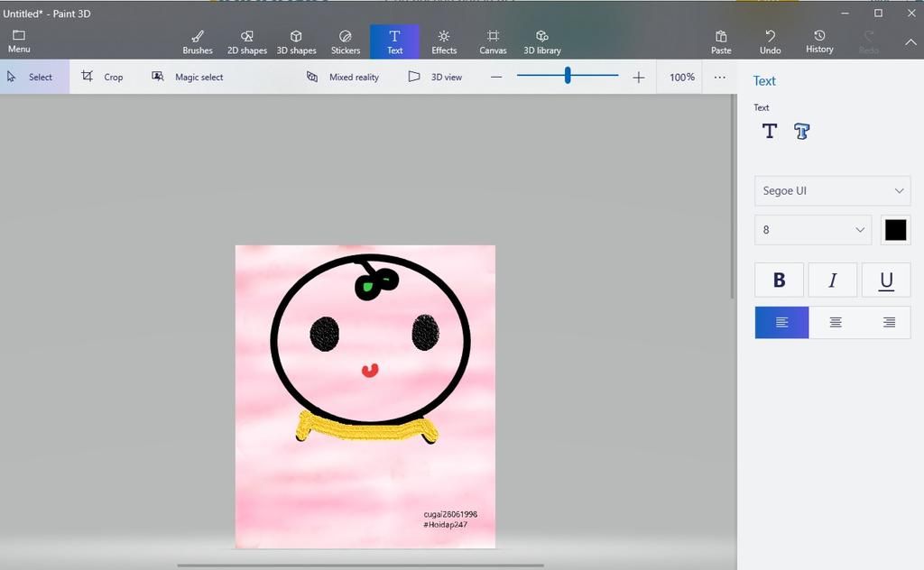Click the '#Hoidap247' text on canvas
This screenshot has height=570, width=924.
tap(445, 525)
